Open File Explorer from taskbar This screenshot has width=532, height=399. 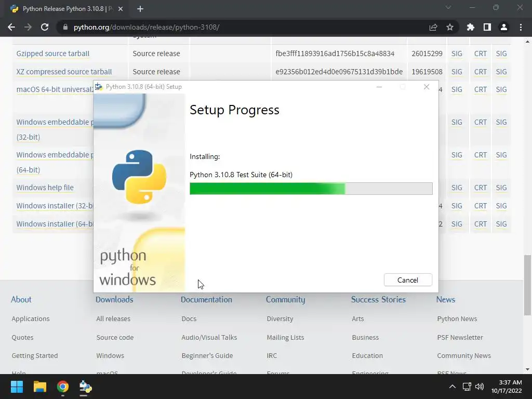(39, 387)
